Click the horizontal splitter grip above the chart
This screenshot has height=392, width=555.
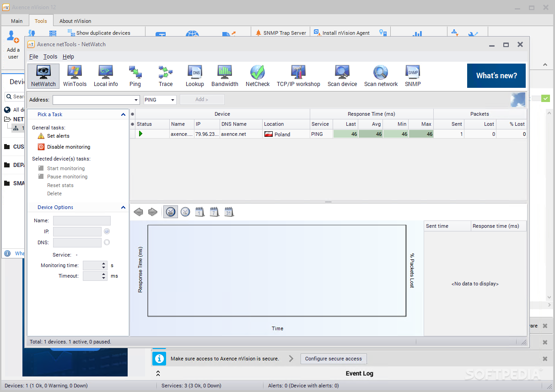click(328, 202)
